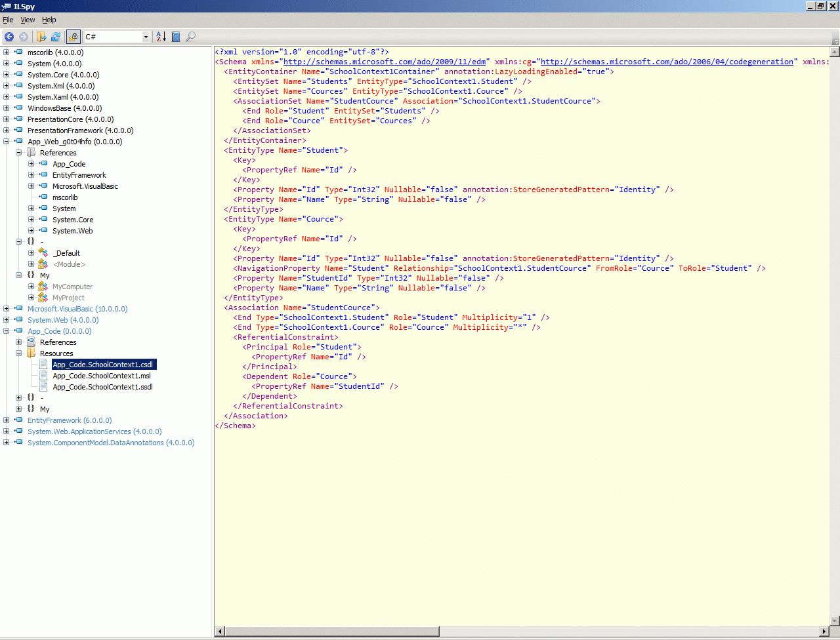
Task: Collapse the App_Code (0.0.0.0) node
Action: click(7, 330)
